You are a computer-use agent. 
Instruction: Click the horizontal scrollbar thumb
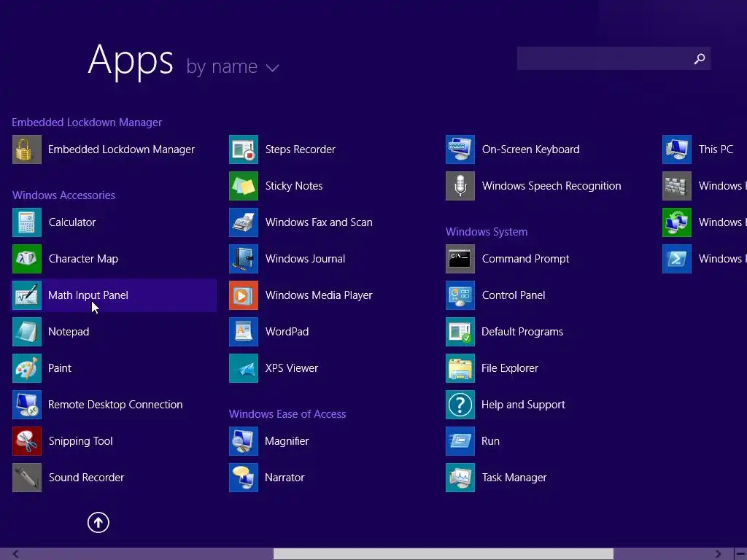(443, 554)
